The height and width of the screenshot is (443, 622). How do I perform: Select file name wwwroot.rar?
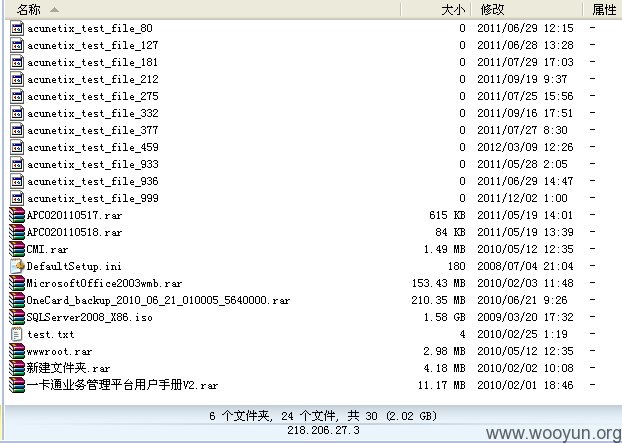click(x=60, y=351)
